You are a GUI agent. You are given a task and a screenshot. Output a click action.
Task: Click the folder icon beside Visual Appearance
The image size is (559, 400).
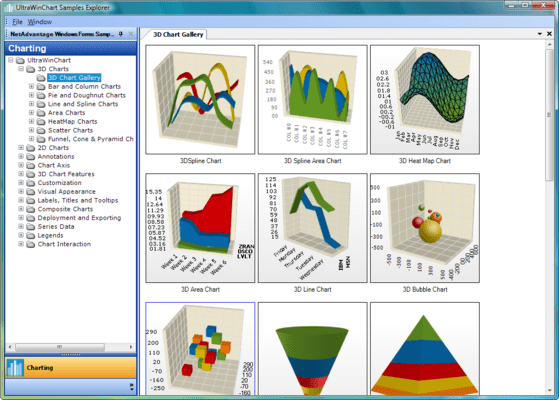tap(31, 192)
